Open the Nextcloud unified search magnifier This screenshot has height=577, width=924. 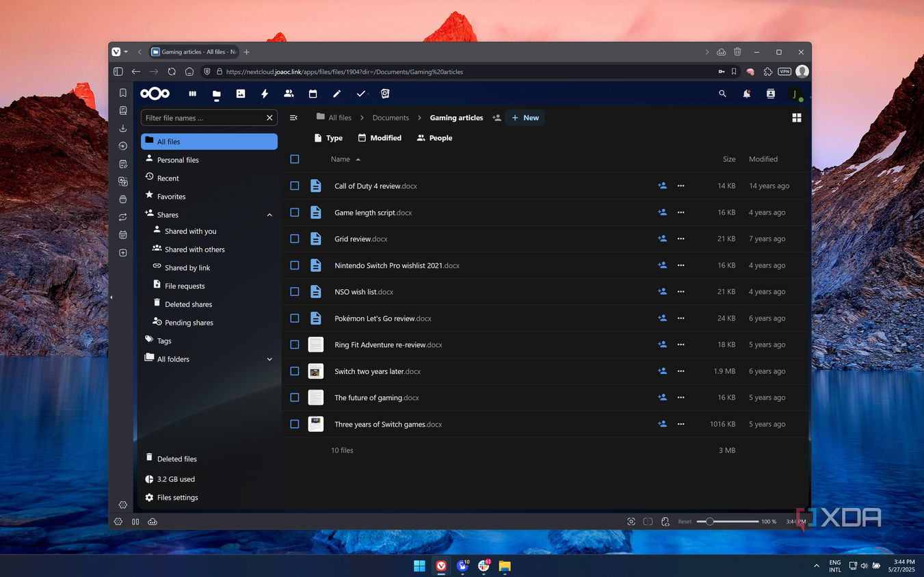tap(722, 94)
